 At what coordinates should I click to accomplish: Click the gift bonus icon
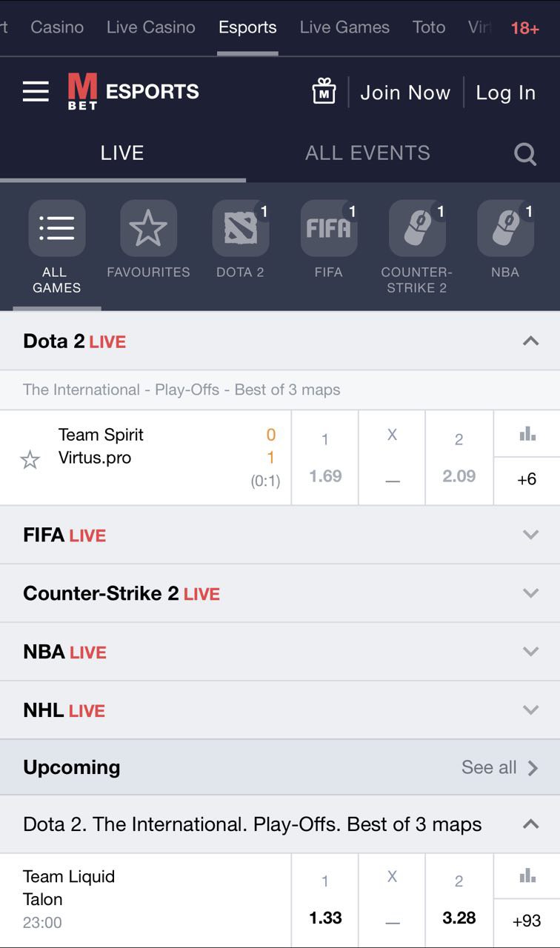coord(324,92)
